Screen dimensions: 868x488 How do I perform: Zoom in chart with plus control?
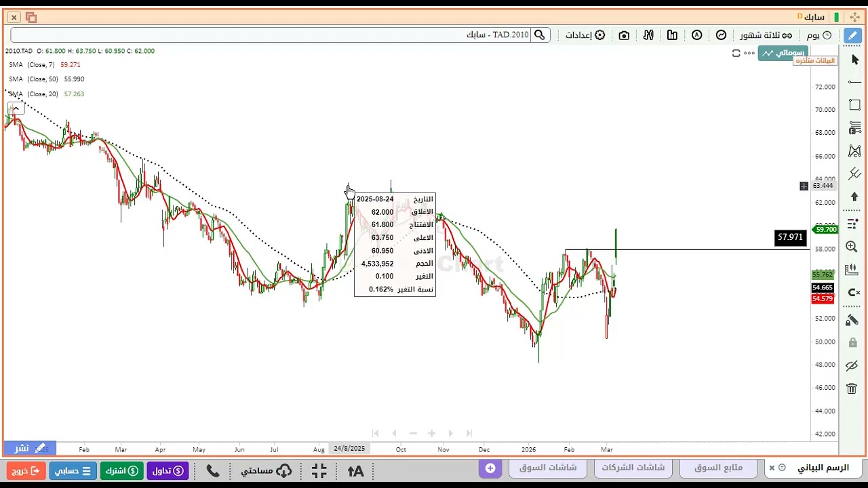(431, 433)
